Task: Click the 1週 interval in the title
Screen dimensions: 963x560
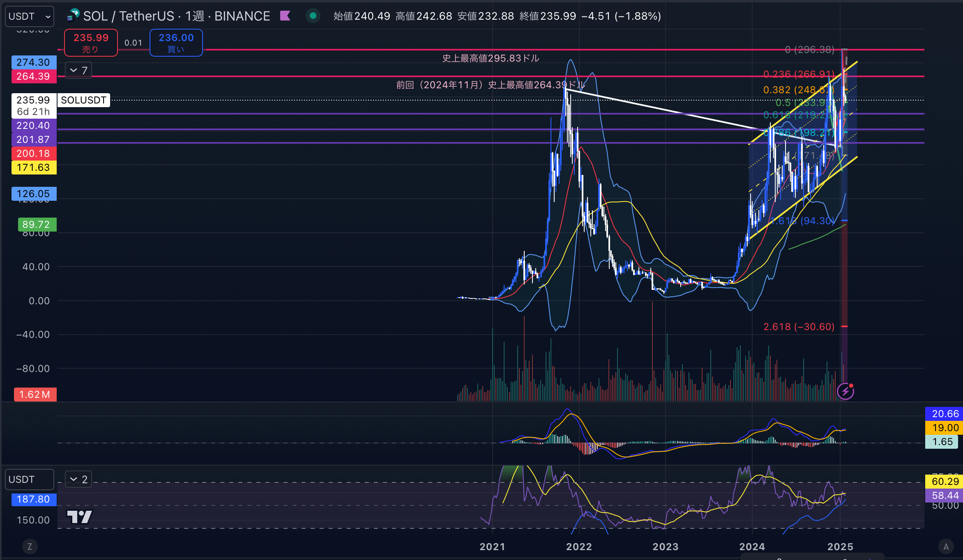Action: click(x=195, y=16)
